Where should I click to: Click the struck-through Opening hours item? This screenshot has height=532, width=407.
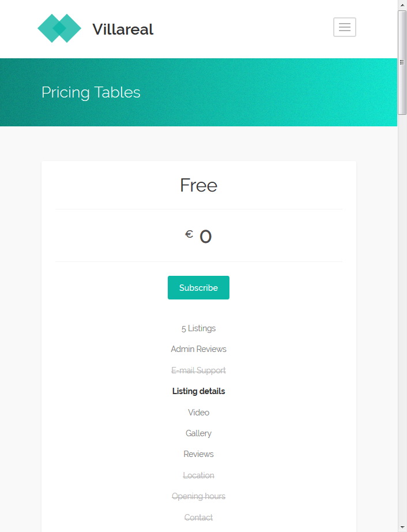click(198, 496)
